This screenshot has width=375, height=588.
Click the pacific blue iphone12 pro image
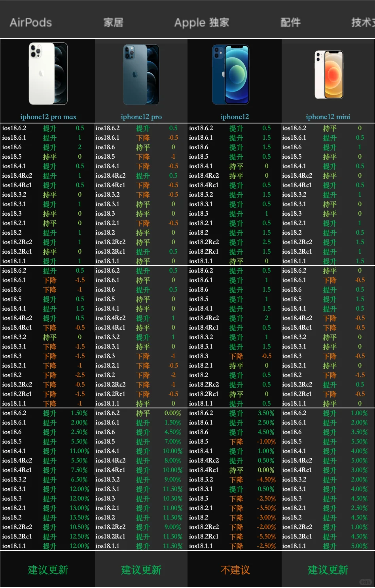[141, 74]
